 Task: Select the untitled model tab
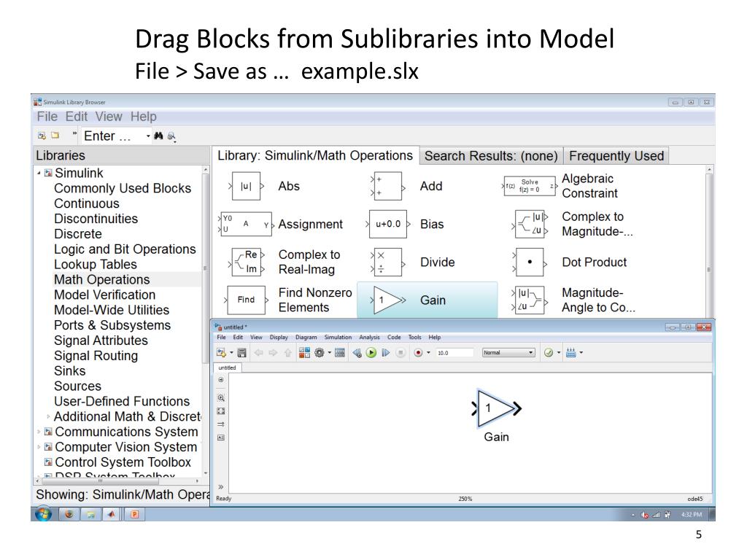(228, 367)
